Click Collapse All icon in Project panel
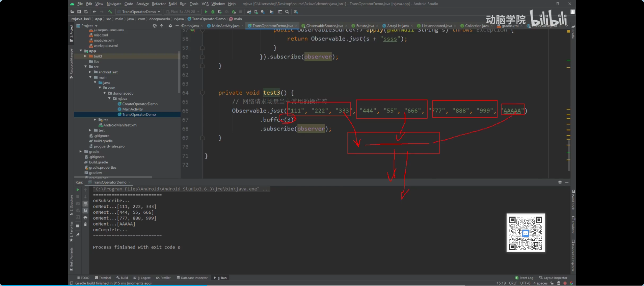 tap(161, 26)
